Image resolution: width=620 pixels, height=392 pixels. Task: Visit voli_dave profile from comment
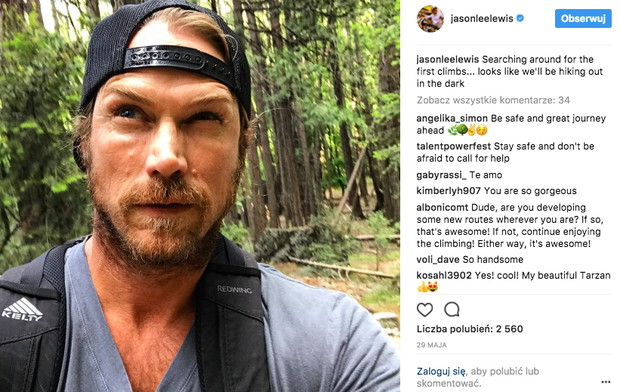[438, 259]
